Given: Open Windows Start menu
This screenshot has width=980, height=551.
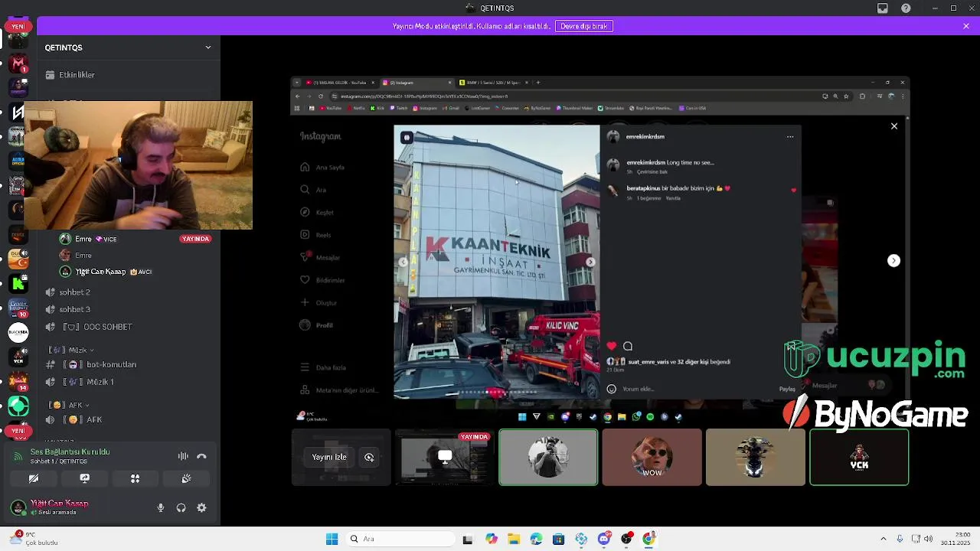Looking at the screenshot, I should tap(332, 539).
